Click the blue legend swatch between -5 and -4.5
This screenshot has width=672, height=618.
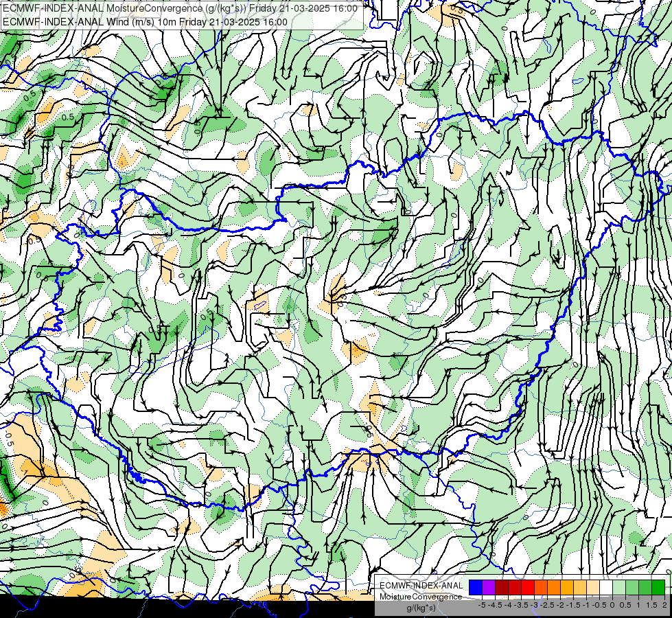(476, 587)
